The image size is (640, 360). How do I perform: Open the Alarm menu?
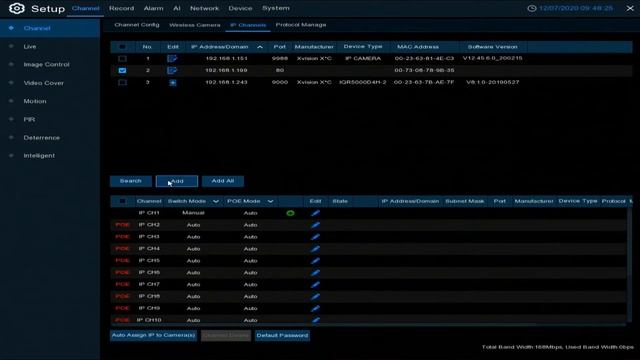point(153,8)
